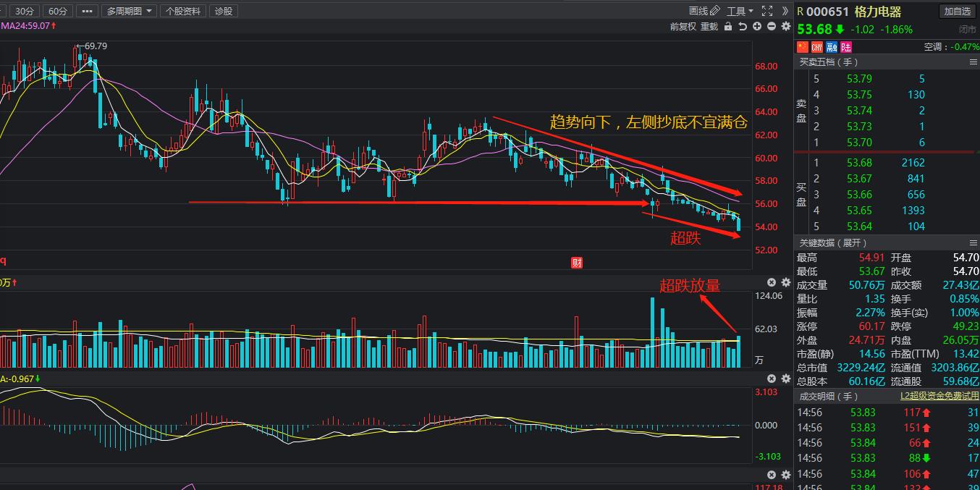Hide the volume panel with its X icon
Screen dimensions: 980x490
tap(772, 282)
